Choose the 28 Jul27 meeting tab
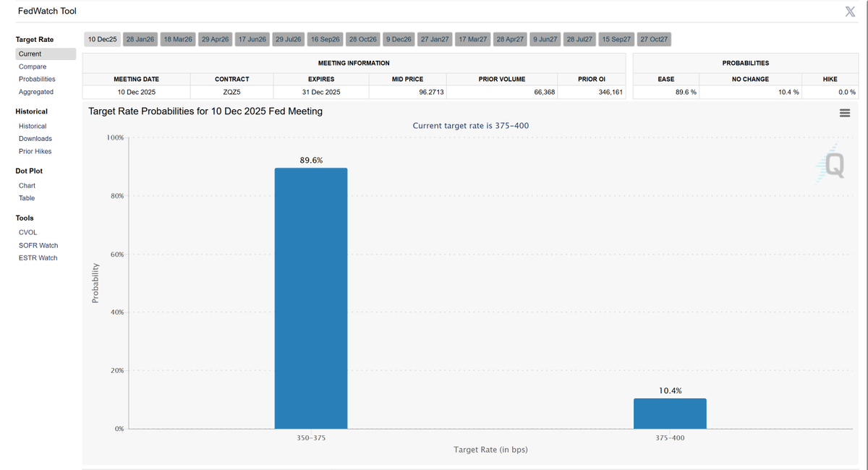 coord(581,39)
